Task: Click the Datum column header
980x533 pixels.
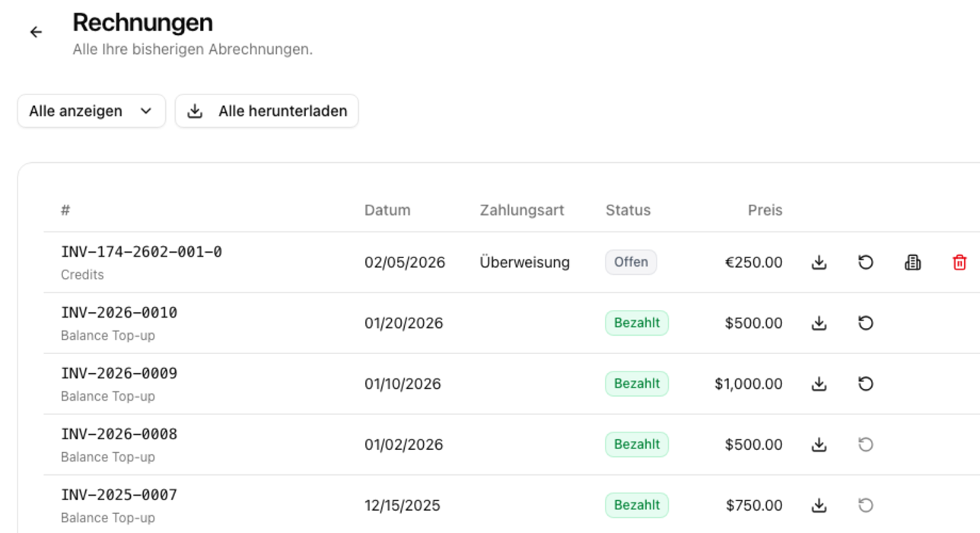Action: pos(388,209)
